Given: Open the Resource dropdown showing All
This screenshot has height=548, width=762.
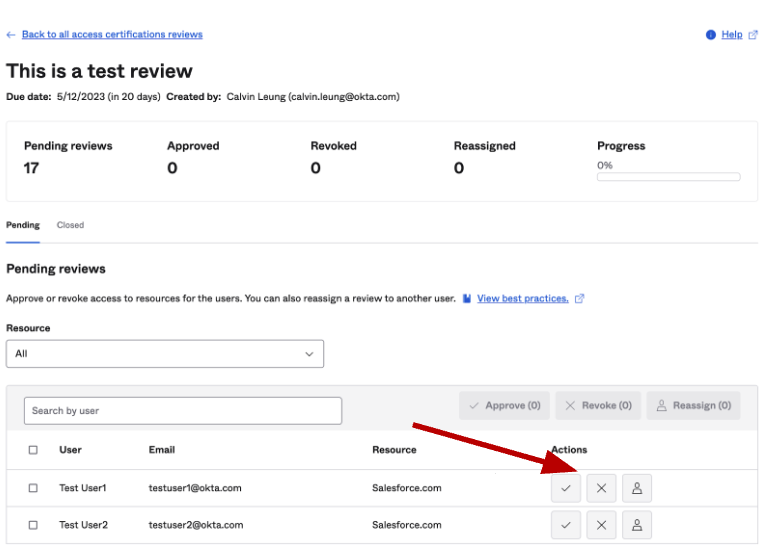Looking at the screenshot, I should pos(165,354).
